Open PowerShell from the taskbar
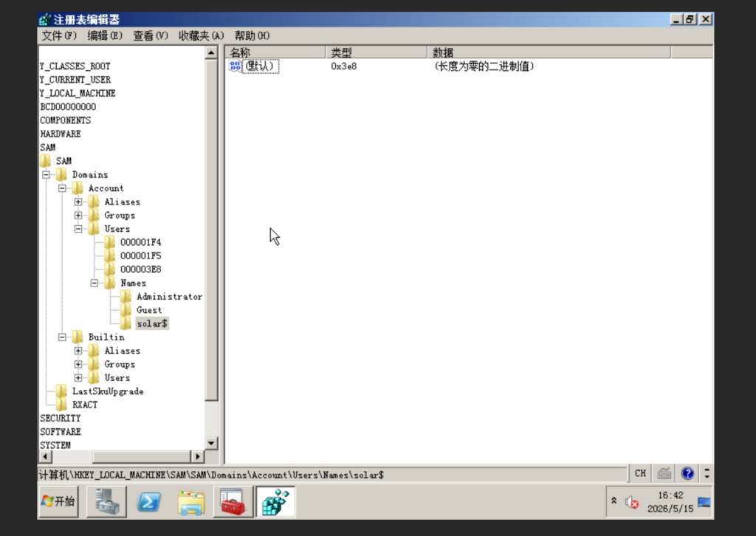Screen dimensions: 756x536 point(149,502)
